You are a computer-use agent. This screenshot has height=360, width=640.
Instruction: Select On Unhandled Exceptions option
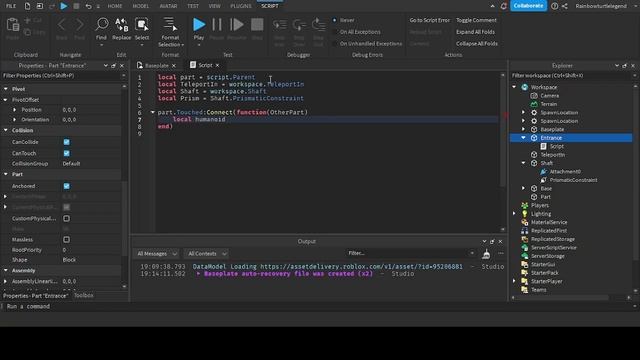367,44
